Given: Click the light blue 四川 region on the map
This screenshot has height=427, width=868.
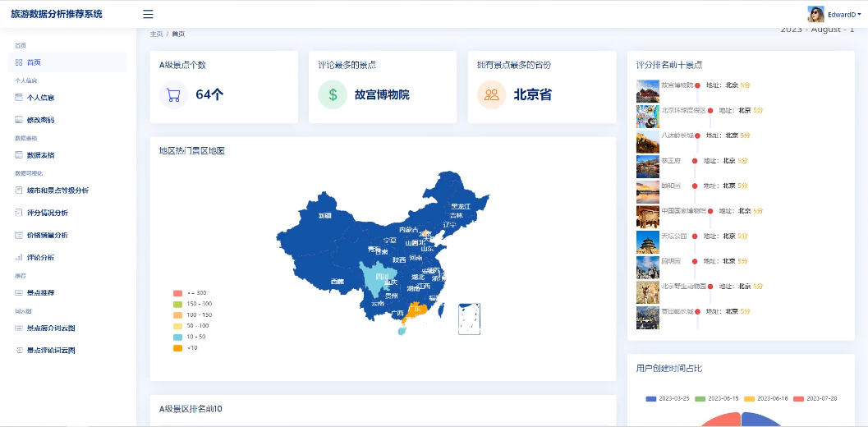Looking at the screenshot, I should click(x=378, y=278).
